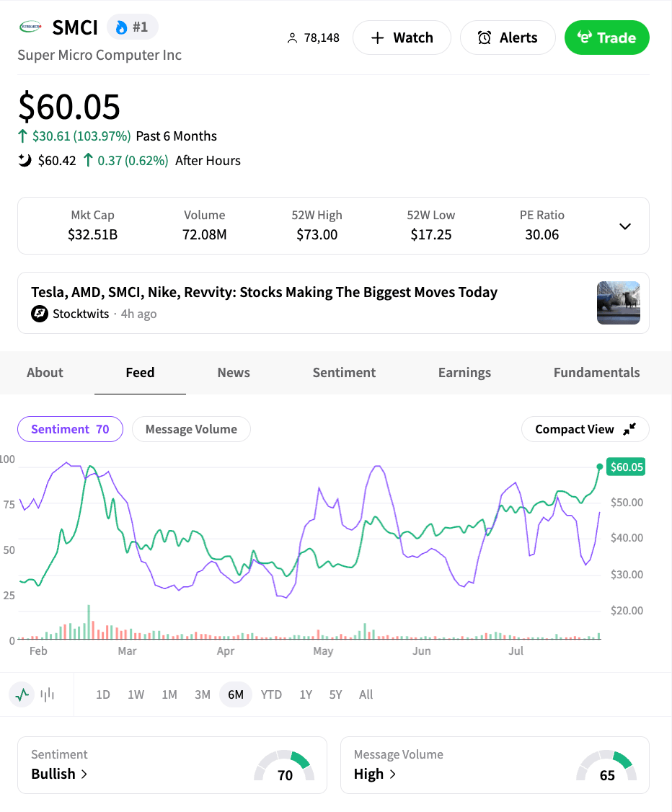672x812 pixels.
Task: Open the Bullish sentiment details
Action: click(59, 774)
